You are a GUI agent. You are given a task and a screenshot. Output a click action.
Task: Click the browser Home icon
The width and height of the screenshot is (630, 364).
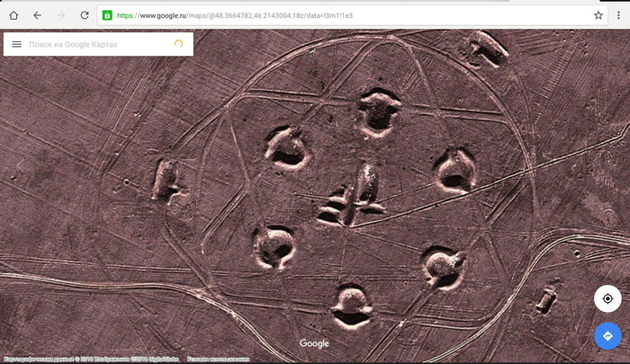pos(13,15)
